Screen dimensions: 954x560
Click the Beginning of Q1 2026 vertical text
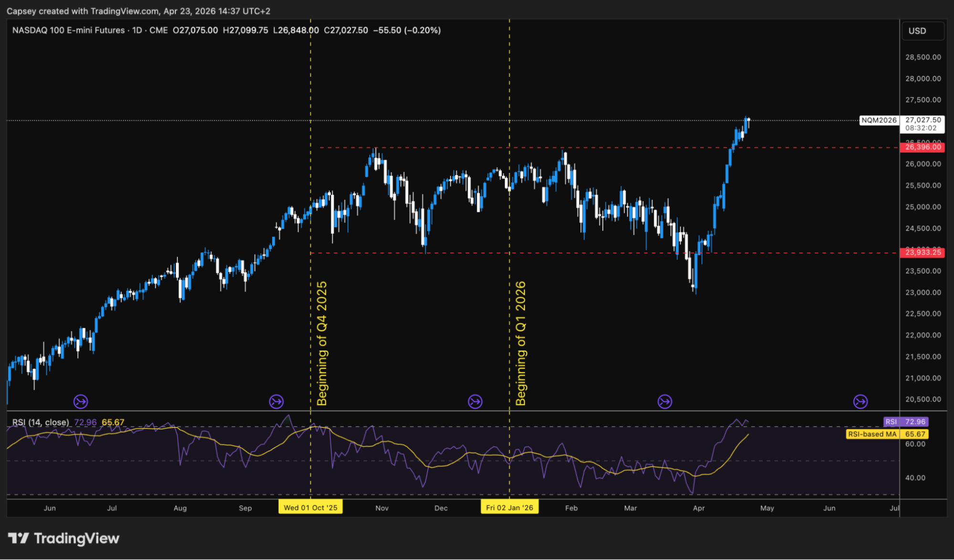coord(521,343)
